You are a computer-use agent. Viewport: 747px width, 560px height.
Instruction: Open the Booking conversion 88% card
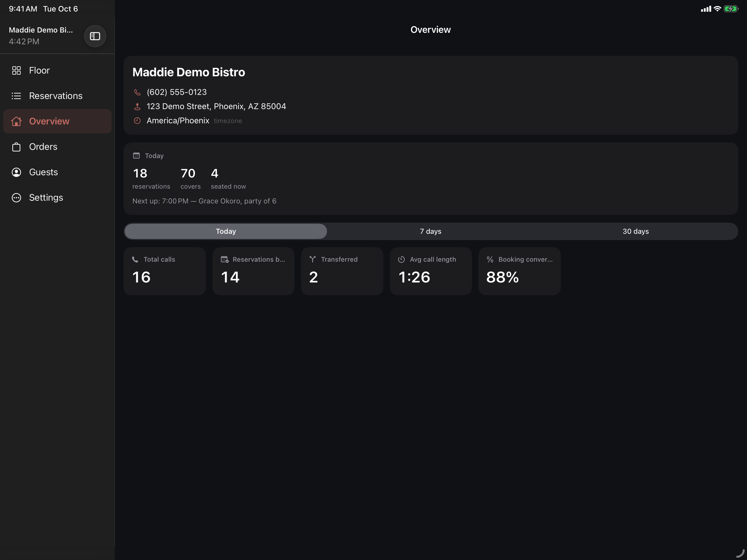click(520, 271)
